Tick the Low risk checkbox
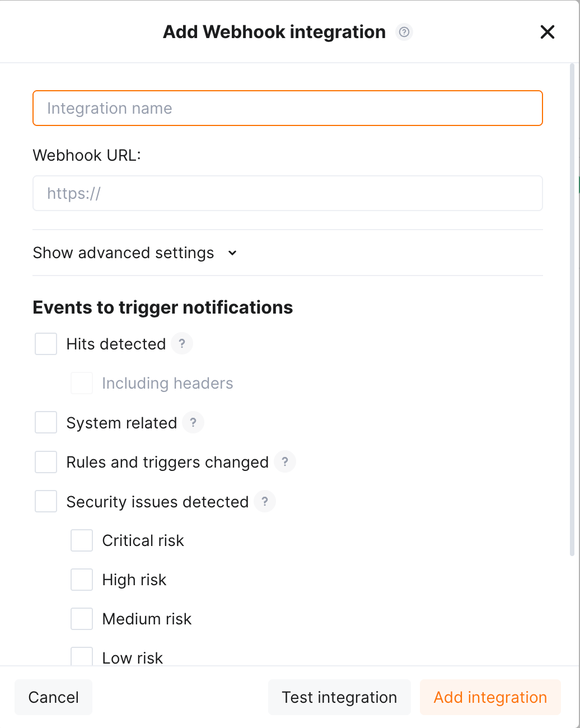 pos(82,657)
